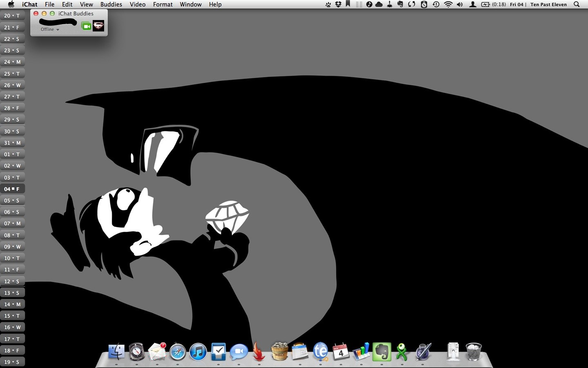The width and height of the screenshot is (588, 368).
Task: Open Spotlight search magnifier
Action: 577,4
